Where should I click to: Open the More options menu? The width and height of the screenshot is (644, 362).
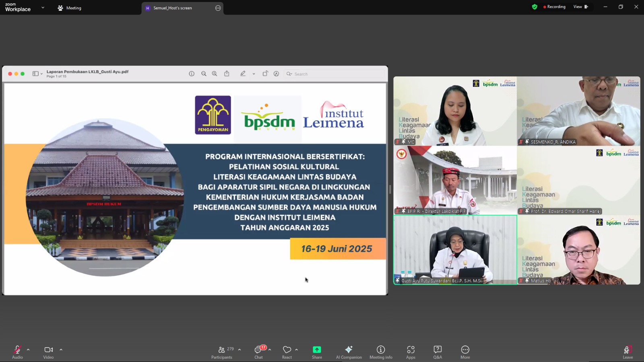(x=465, y=352)
